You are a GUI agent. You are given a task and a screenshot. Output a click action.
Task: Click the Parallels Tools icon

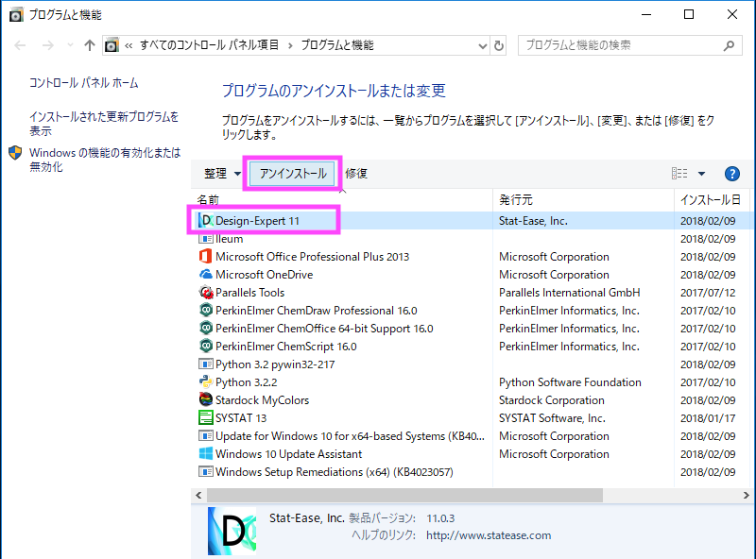click(x=206, y=292)
